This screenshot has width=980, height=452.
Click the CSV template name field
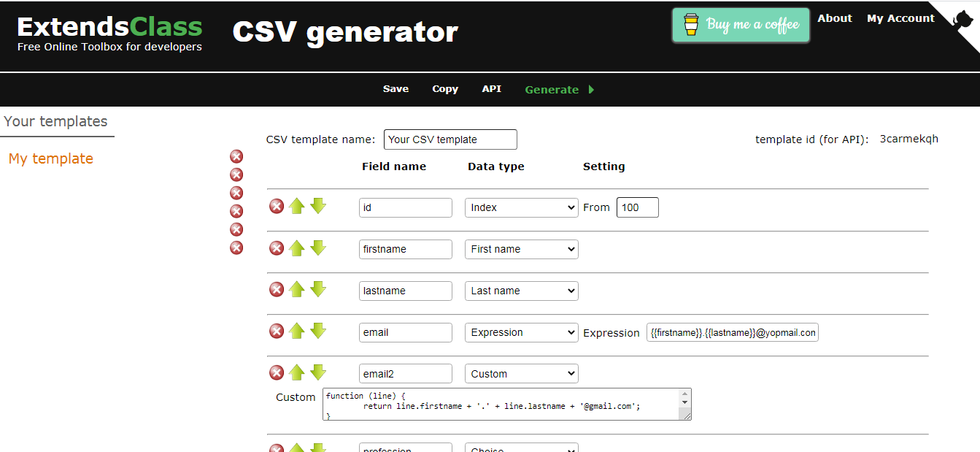[x=450, y=139]
